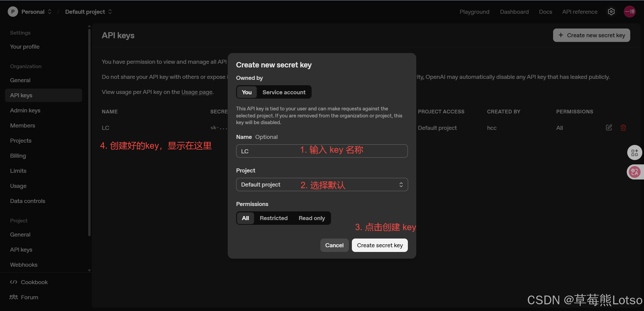This screenshot has width=644, height=311.
Task: Cancel the create key dialog
Action: click(334, 245)
